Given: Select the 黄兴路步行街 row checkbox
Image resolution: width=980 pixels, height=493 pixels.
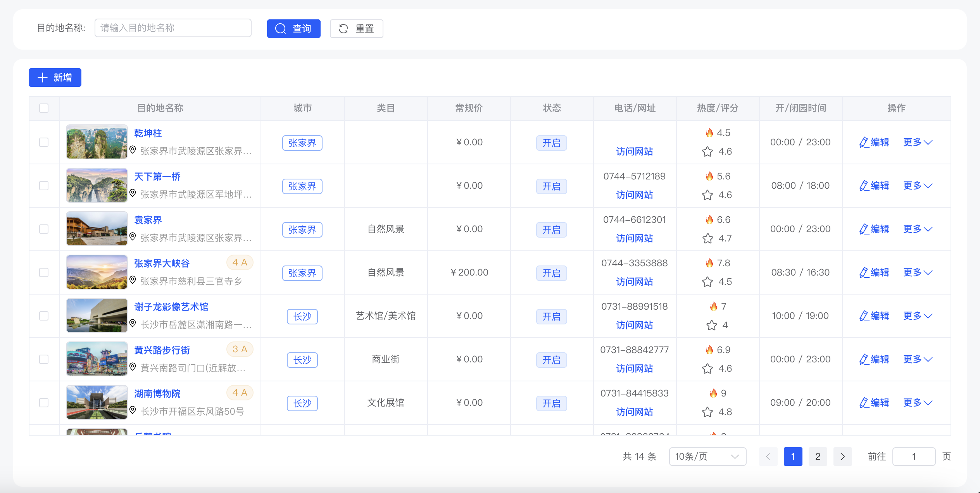Looking at the screenshot, I should pyautogui.click(x=44, y=359).
